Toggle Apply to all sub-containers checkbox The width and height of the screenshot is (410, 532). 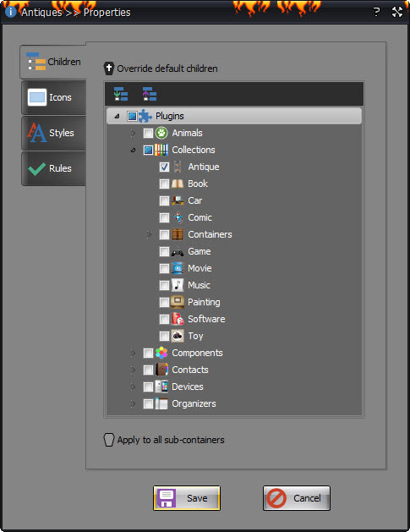click(x=108, y=440)
